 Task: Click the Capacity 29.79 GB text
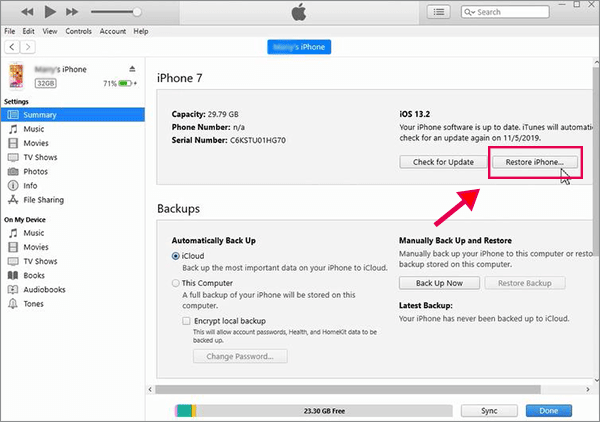[x=205, y=114]
